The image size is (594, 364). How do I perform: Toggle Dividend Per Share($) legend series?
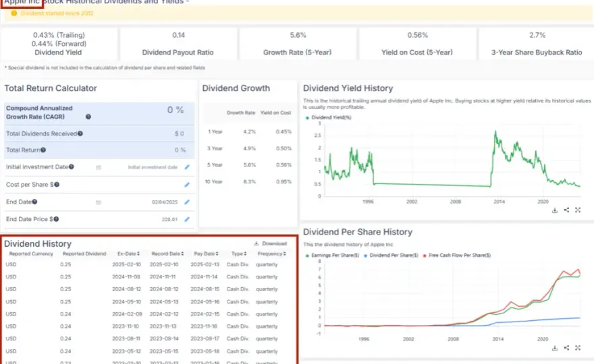click(x=391, y=255)
